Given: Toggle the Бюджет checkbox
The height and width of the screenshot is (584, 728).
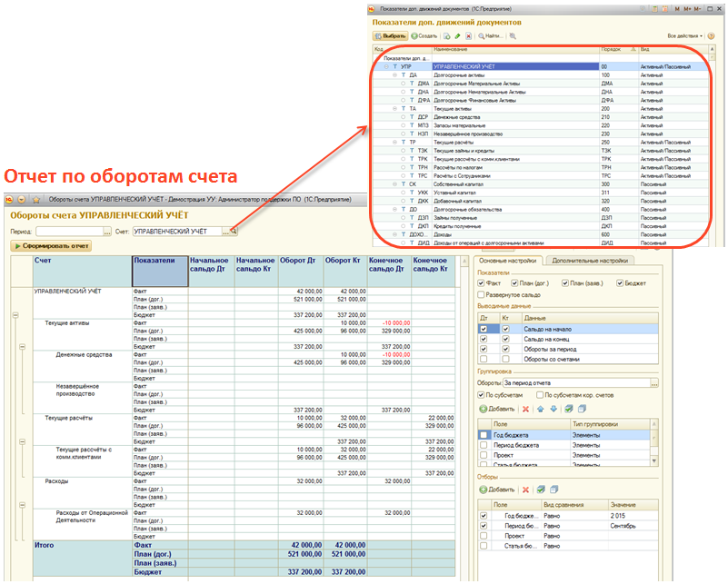Looking at the screenshot, I should 620,283.
